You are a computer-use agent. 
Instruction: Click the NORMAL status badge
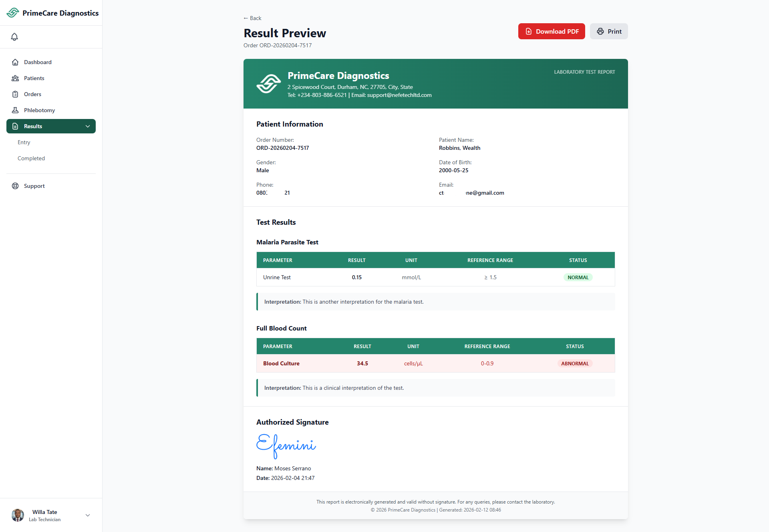578,277
